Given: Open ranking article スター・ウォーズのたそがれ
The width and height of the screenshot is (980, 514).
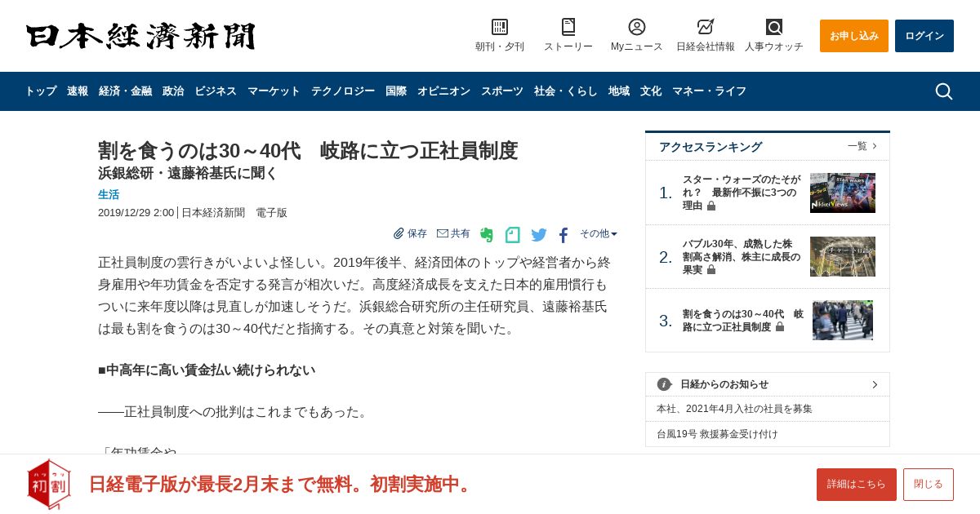Looking at the screenshot, I should click(742, 193).
